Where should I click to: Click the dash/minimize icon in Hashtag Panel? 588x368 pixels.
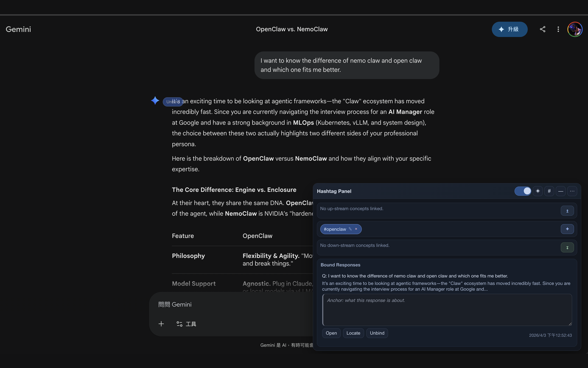[x=561, y=191]
